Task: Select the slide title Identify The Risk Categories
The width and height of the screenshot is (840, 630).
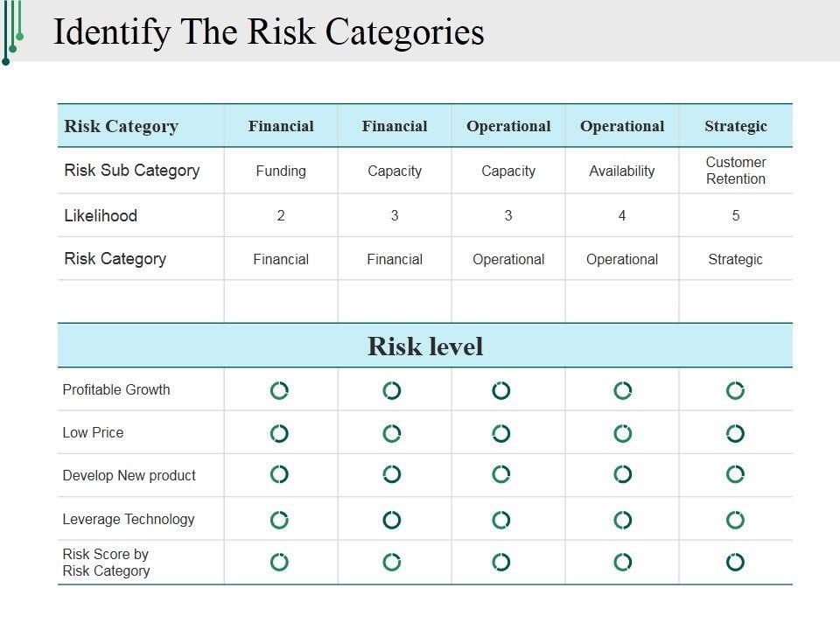Action: pos(269,31)
